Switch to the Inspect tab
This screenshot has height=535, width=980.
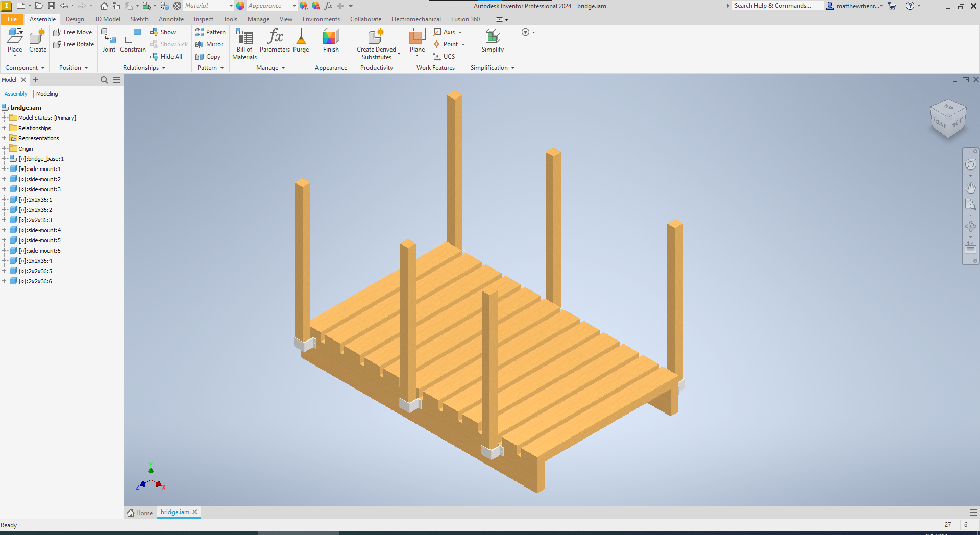tap(204, 19)
